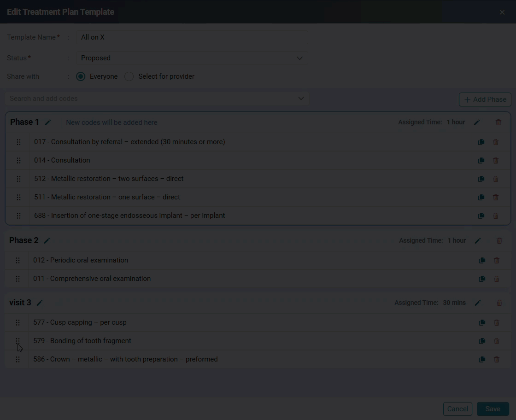516x420 pixels.
Task: Duplicate code 586 Crown metallic preformed
Action: [x=482, y=360]
